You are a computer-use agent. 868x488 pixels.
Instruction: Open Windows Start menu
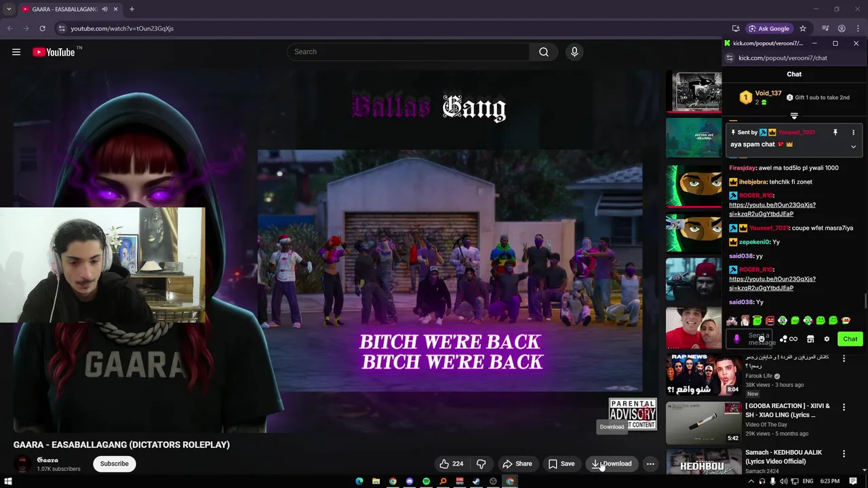[8, 481]
